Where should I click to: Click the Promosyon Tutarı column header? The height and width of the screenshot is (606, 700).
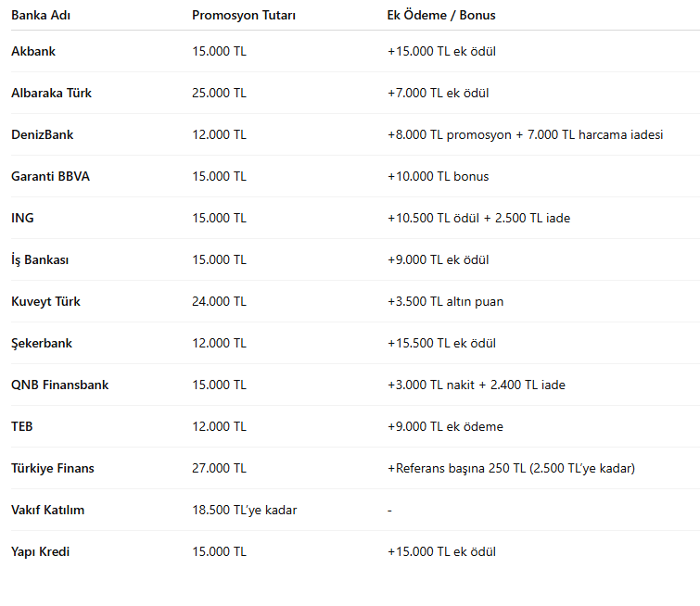click(244, 15)
